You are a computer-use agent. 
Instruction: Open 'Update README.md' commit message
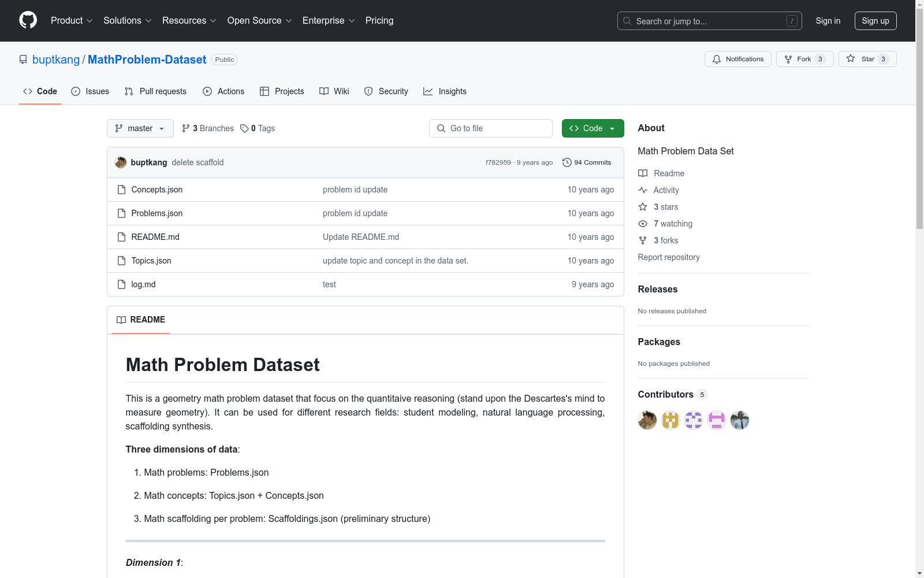[361, 237]
